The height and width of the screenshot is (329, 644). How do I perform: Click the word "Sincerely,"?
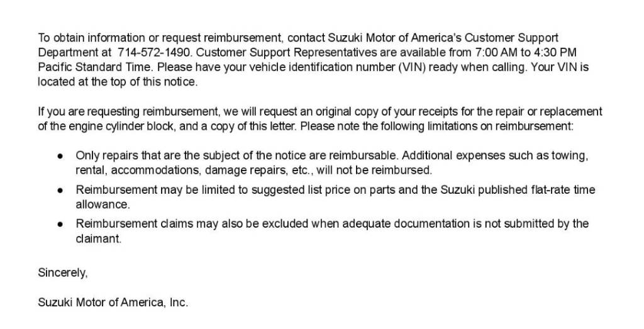[63, 274]
